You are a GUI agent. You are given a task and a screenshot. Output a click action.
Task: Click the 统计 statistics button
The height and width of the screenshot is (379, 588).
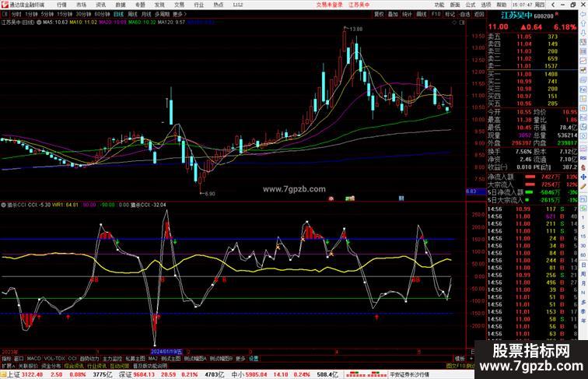pos(408,14)
